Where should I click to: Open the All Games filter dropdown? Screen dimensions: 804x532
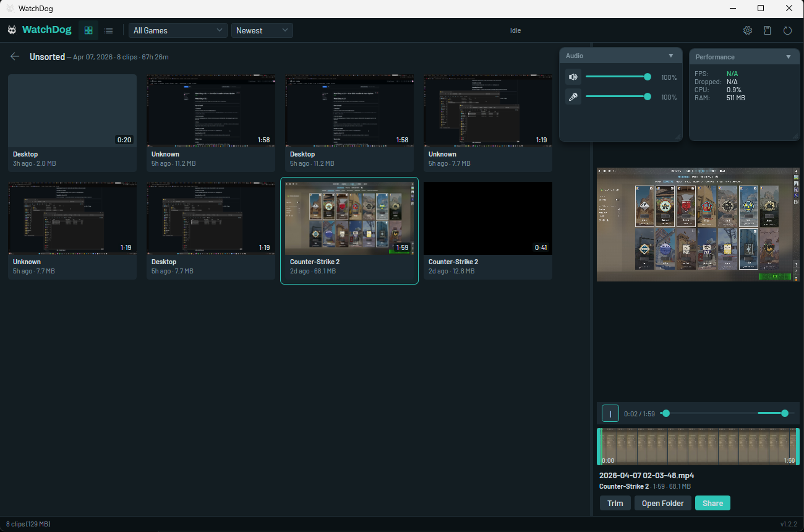[177, 30]
